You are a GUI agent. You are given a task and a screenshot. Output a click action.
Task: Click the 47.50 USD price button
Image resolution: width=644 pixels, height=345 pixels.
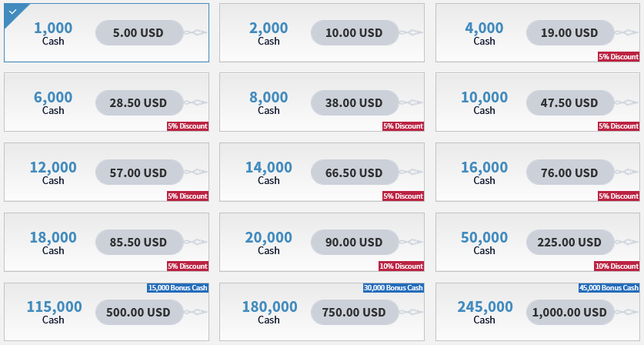(x=569, y=102)
